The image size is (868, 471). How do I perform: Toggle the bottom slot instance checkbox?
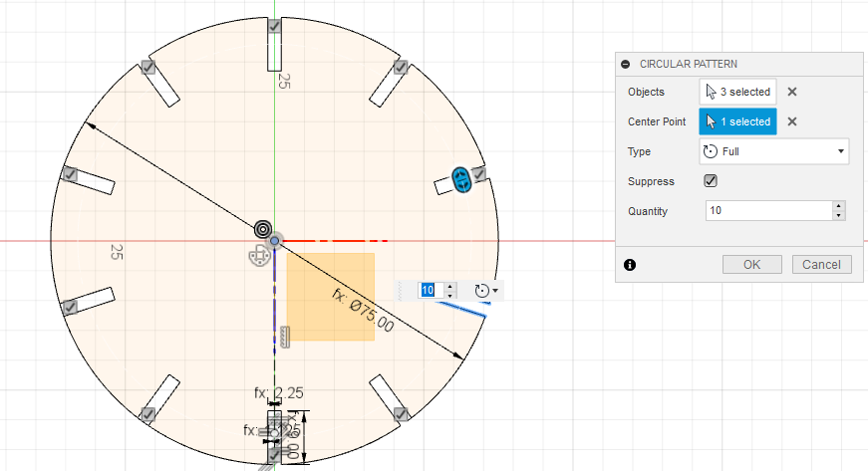274,455
